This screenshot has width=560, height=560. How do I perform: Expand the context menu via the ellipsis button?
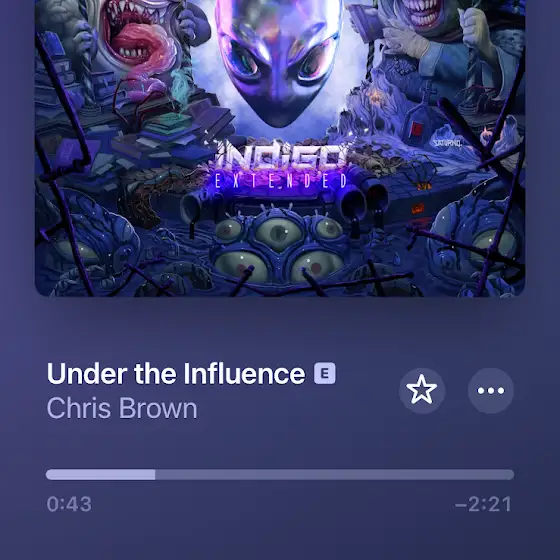491,390
